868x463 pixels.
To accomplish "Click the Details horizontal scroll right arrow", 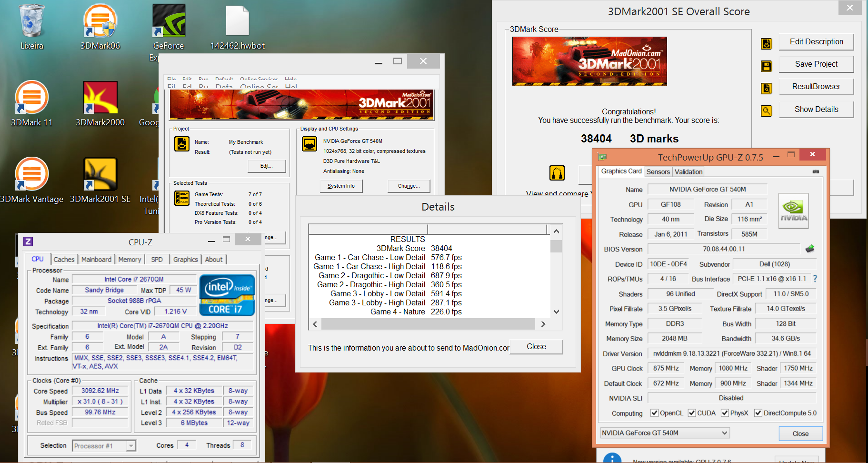I will 543,324.
